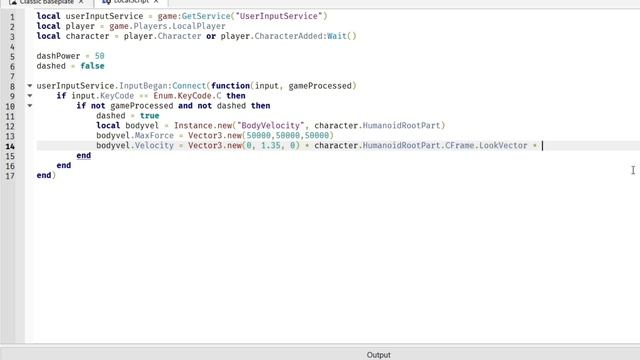
Task: Click 'InputBegan' on line 8
Action: pyautogui.click(x=143, y=86)
